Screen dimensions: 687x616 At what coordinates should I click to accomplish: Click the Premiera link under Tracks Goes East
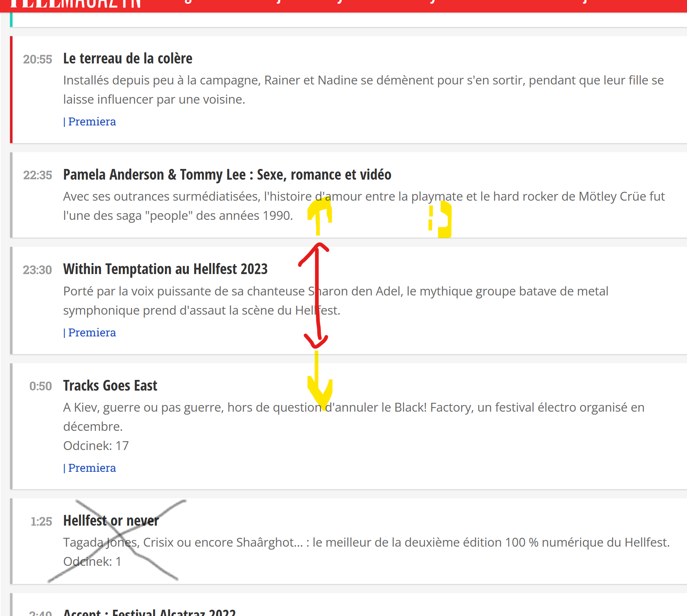[x=92, y=468]
